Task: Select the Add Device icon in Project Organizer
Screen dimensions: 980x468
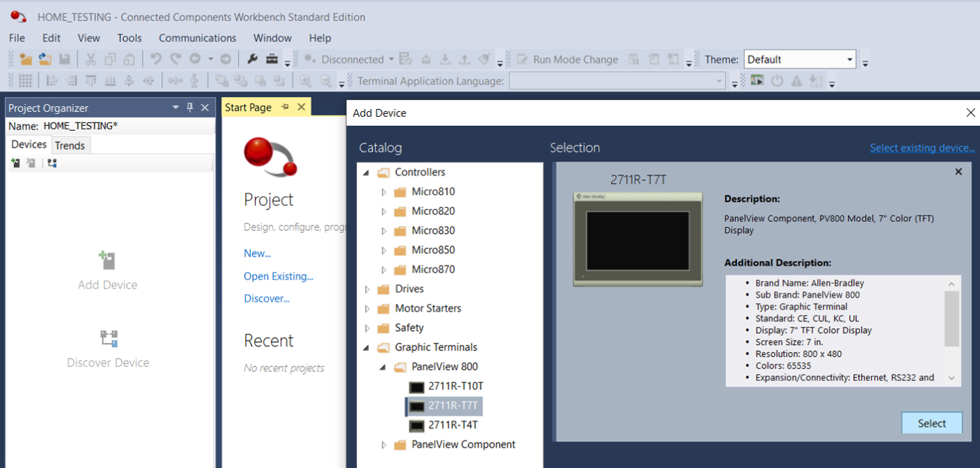Action: point(107,261)
